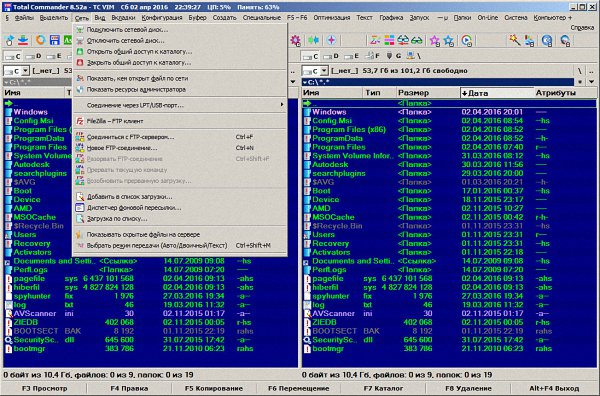Click the green glasses toolbar icon
The width and height of the screenshot is (600, 396).
tap(417, 40)
